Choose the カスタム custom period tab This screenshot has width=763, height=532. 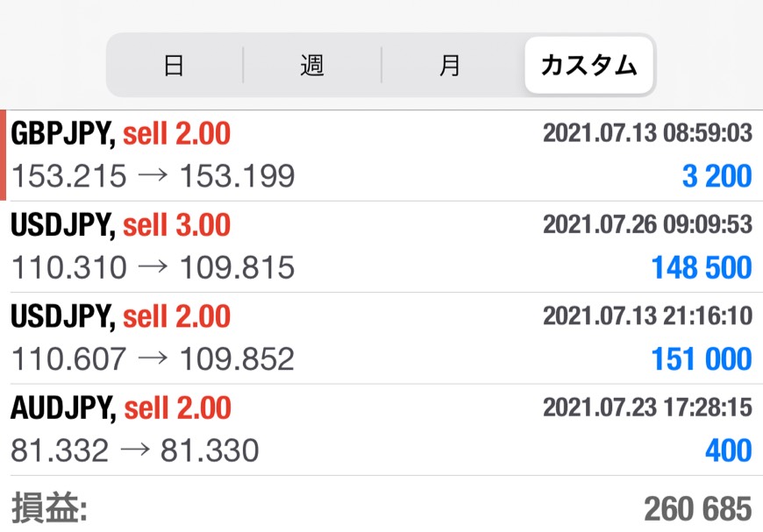pos(588,66)
